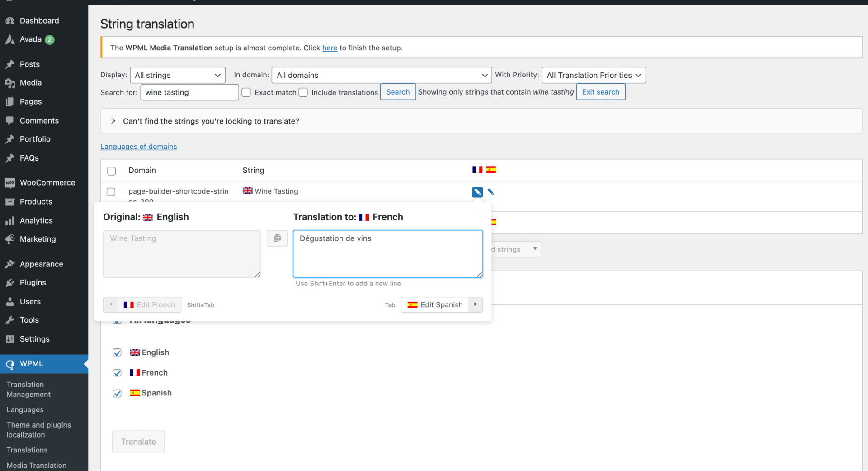Click the Appearance paintbrush icon
Image resolution: width=868 pixels, height=471 pixels.
(x=10, y=264)
